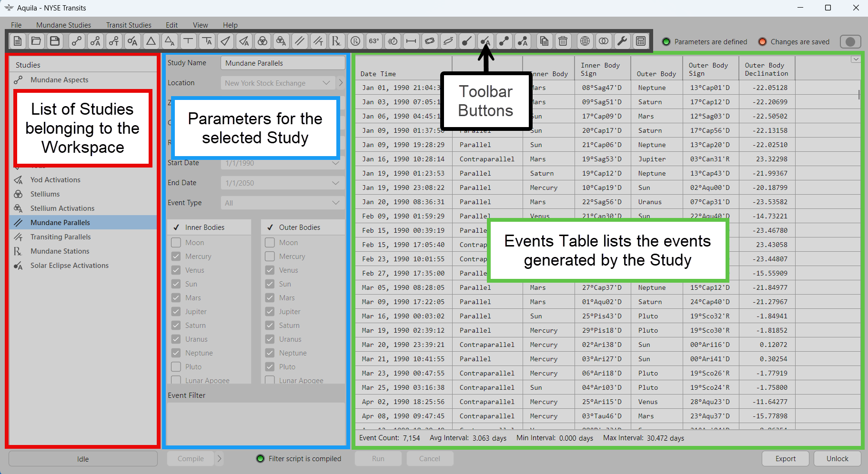
Task: Toggle the Inner Bodies header checkbox
Action: [x=176, y=227]
